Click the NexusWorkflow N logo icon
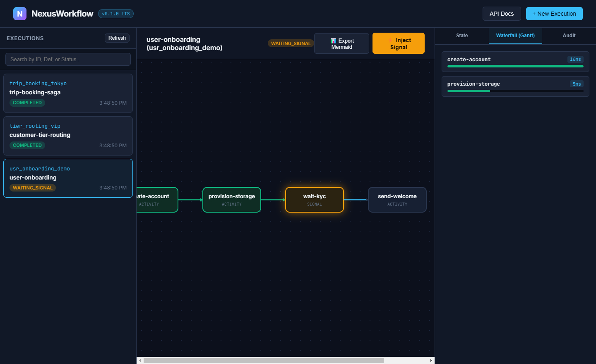Viewport: 596px width, 364px height. click(x=20, y=14)
